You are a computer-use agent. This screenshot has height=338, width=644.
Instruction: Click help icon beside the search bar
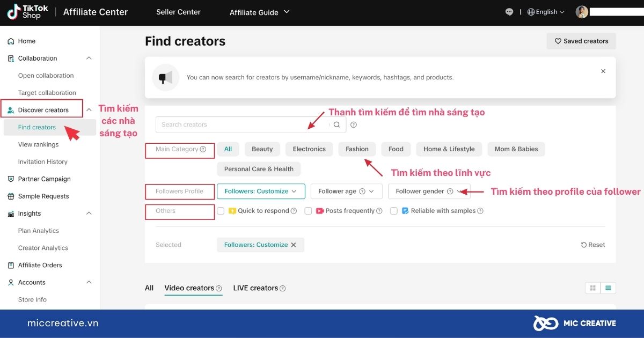(353, 124)
